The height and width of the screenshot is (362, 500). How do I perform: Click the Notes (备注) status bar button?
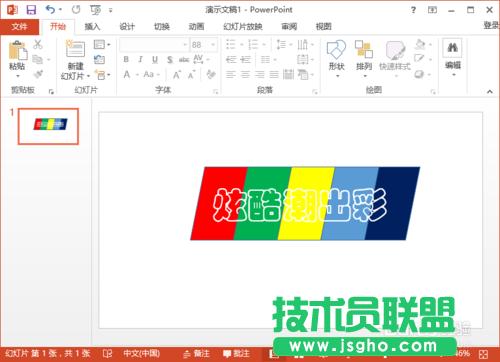point(197,354)
